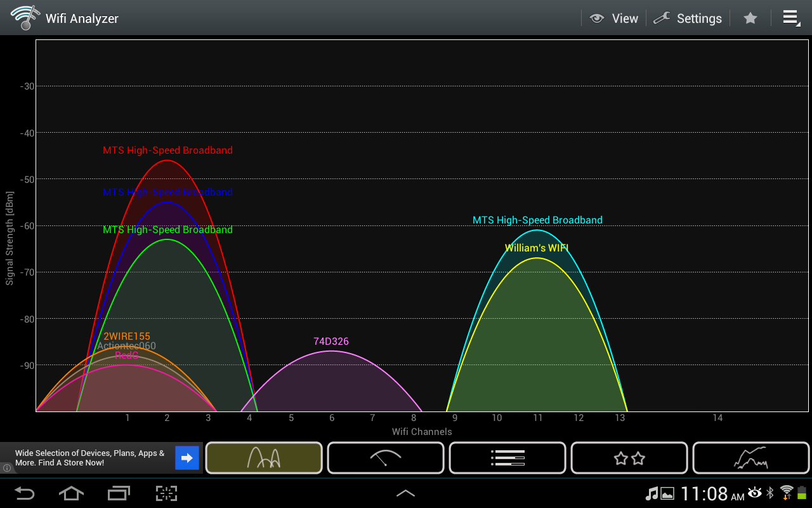Open the ad info icon
The width and height of the screenshot is (812, 508).
[7, 468]
